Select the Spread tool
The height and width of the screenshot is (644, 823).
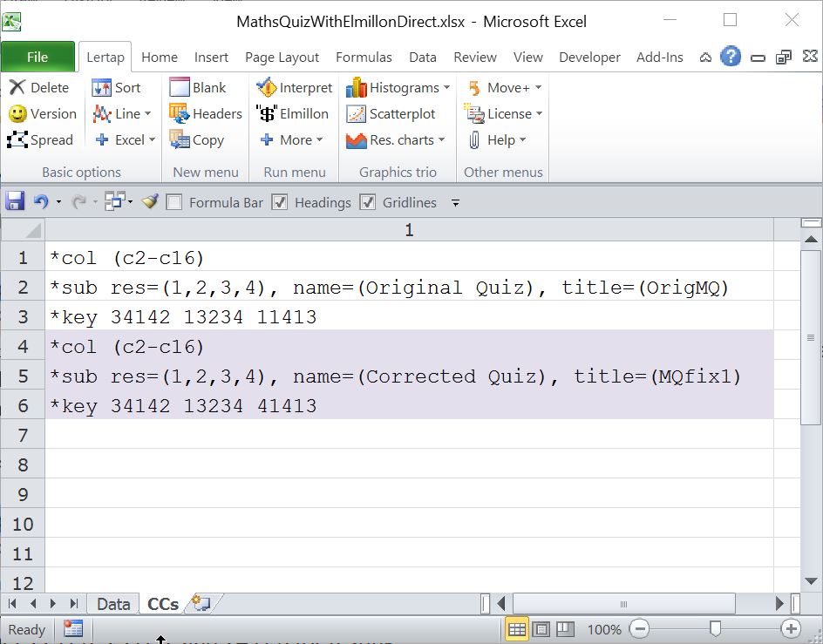pos(17,140)
